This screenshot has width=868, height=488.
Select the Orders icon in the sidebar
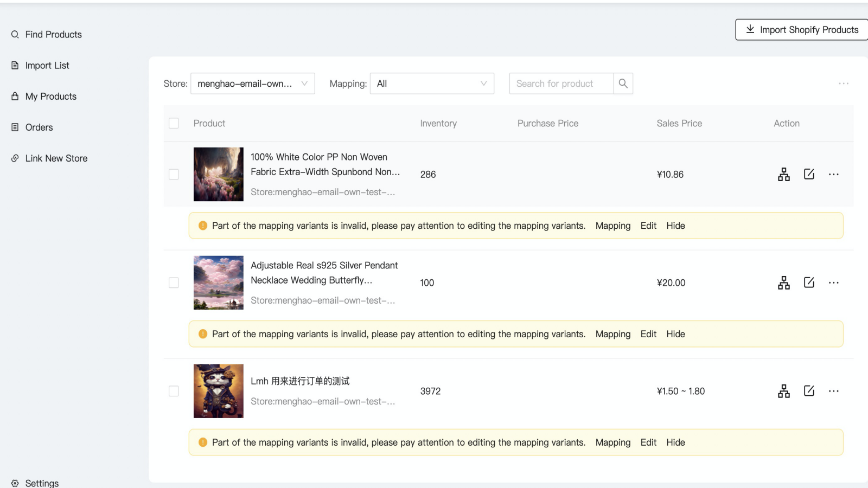tap(15, 127)
